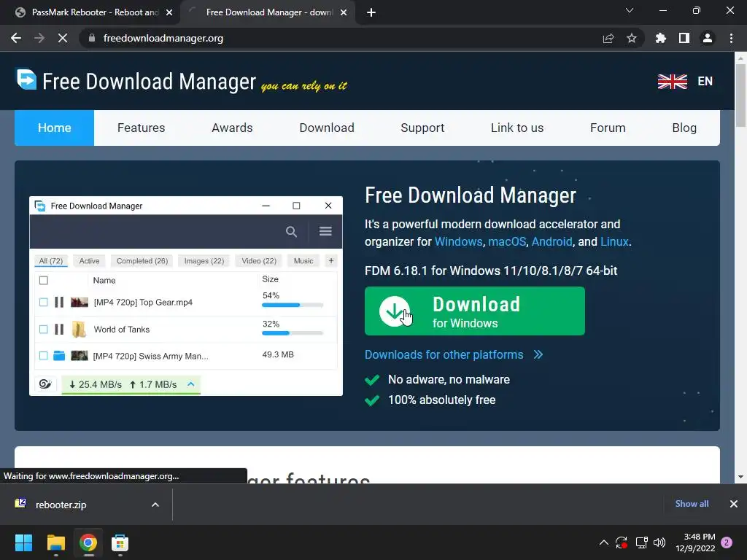
Task: Tick the checkbox for Swiss Army Man
Action: 43,355
